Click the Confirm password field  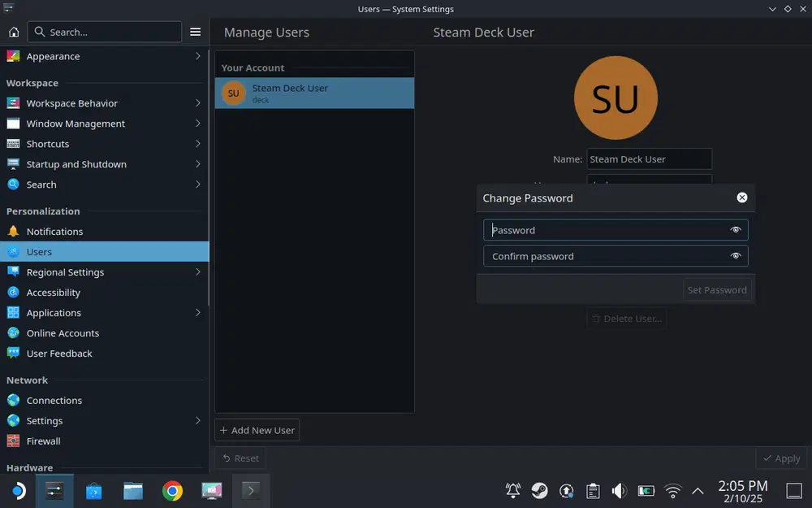(615, 255)
